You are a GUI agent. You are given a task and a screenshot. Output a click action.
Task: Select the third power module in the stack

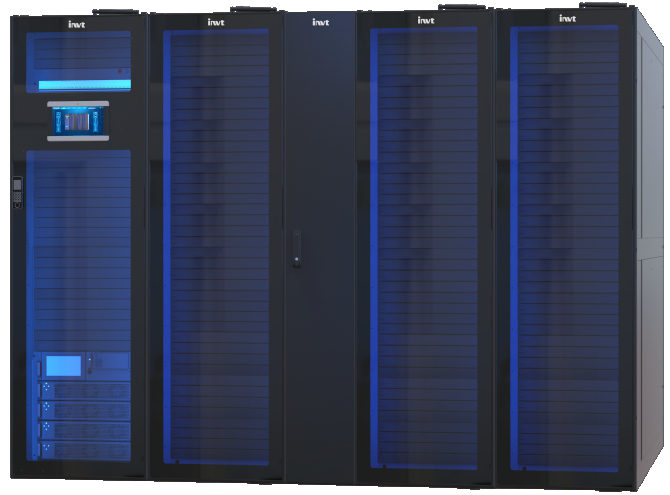pos(85,429)
